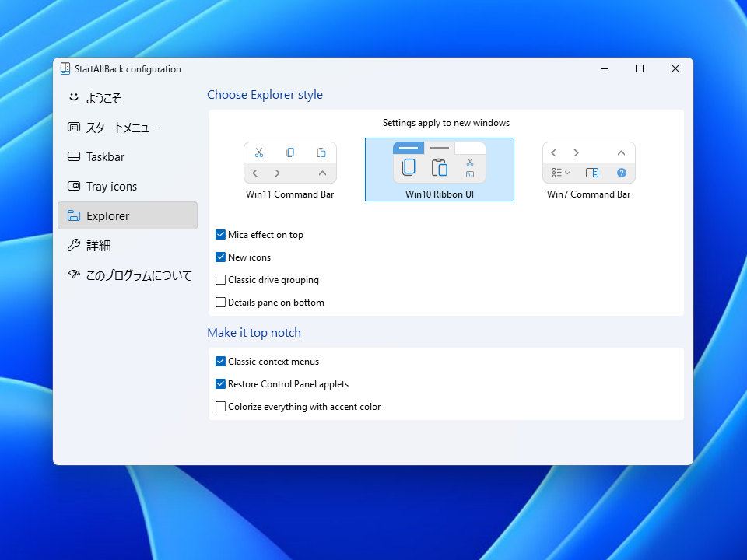Click the Choose Explorer style heading

click(265, 95)
